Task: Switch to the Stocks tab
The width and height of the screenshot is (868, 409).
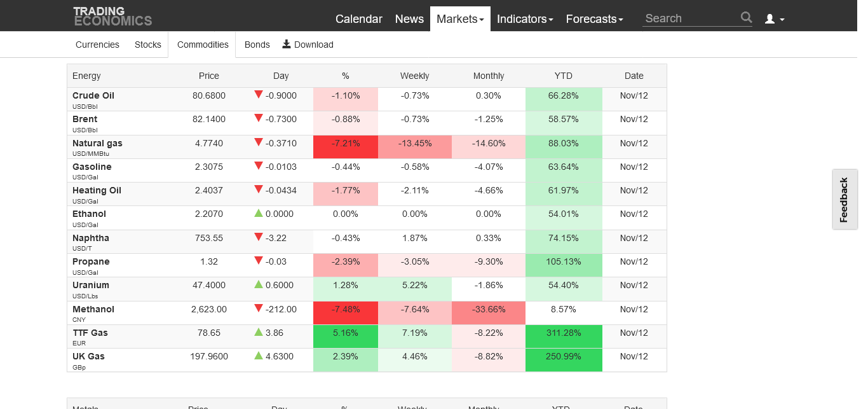Action: point(148,45)
